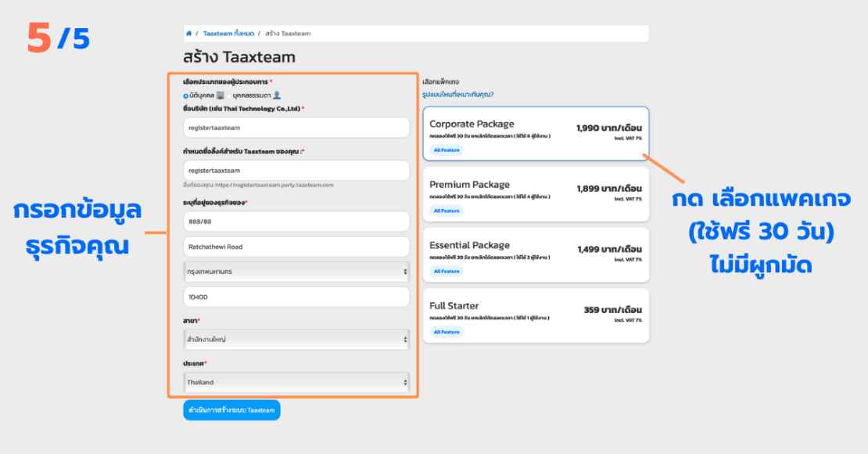The height and width of the screenshot is (454, 868).
Task: Open the branch dropdown 'สำนักงานใหญ่'
Action: (x=296, y=339)
